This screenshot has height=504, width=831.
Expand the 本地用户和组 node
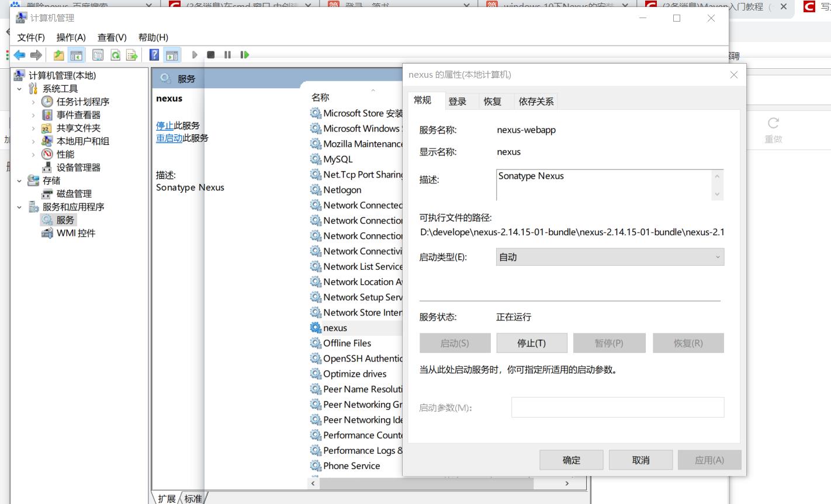coord(33,141)
